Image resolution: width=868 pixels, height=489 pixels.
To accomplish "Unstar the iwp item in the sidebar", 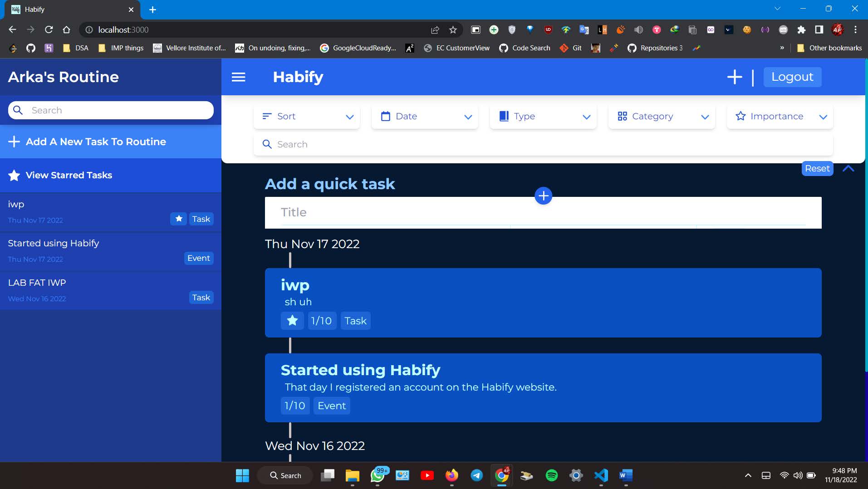I will coord(178,219).
